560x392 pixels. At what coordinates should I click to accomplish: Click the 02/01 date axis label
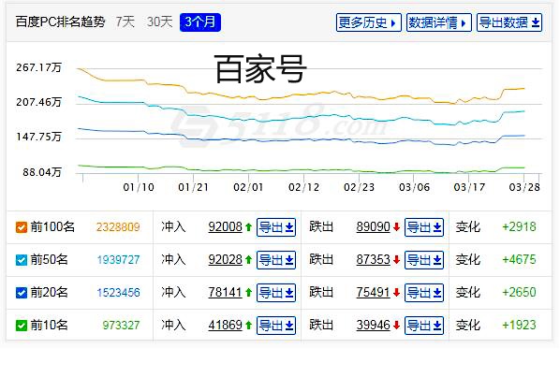tap(248, 187)
